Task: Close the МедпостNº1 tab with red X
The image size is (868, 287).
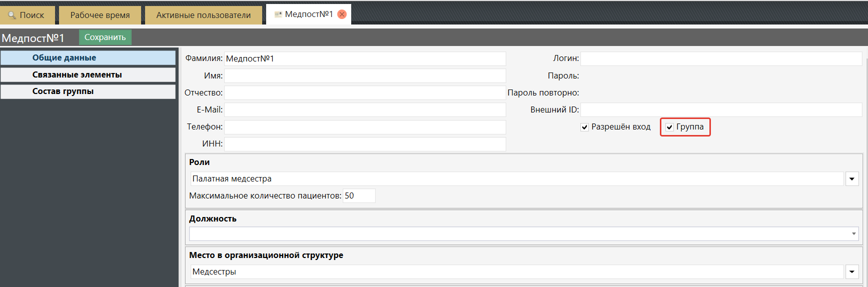Action: [342, 14]
